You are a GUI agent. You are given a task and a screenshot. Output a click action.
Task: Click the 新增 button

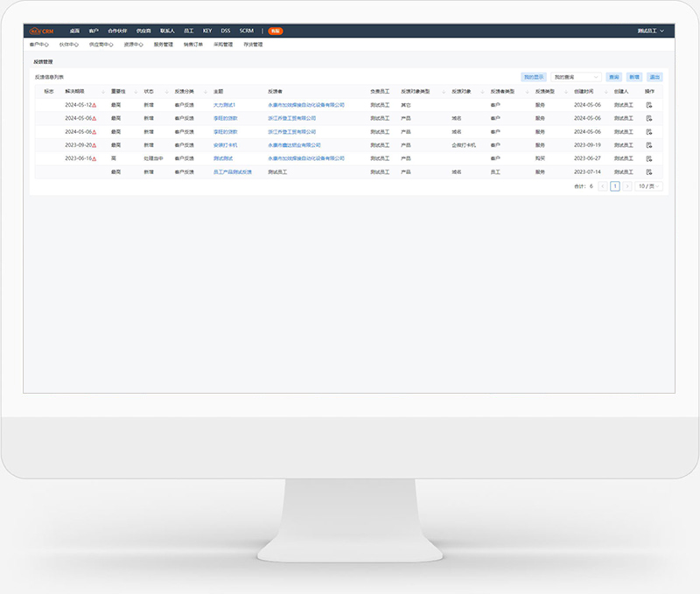click(634, 77)
